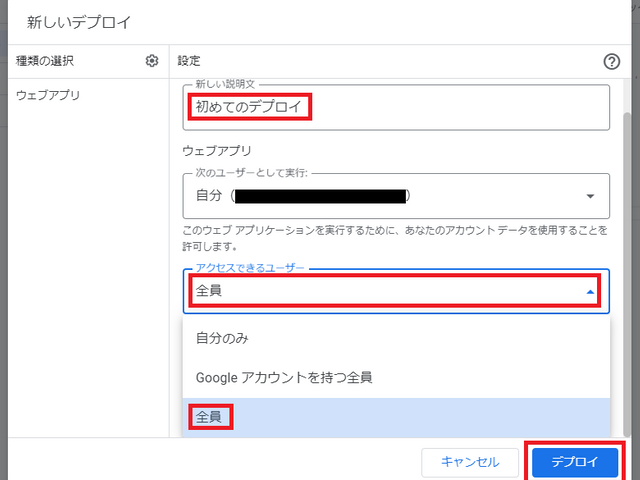Edit the 新しい説明文 description field

(396, 107)
